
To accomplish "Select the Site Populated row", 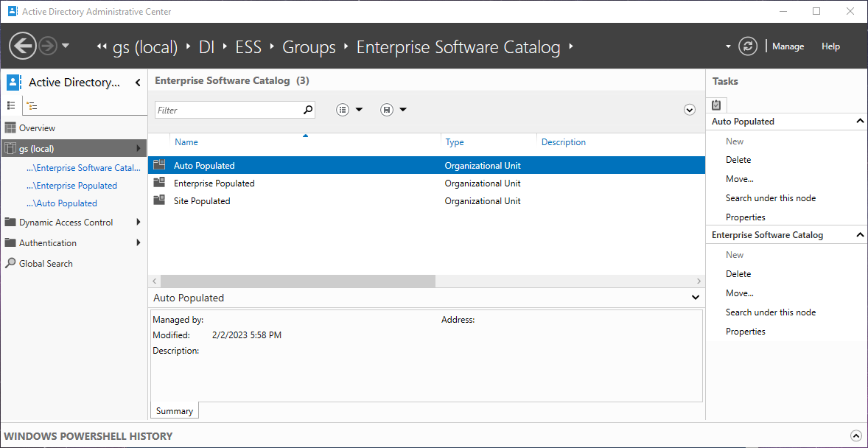I will point(426,200).
